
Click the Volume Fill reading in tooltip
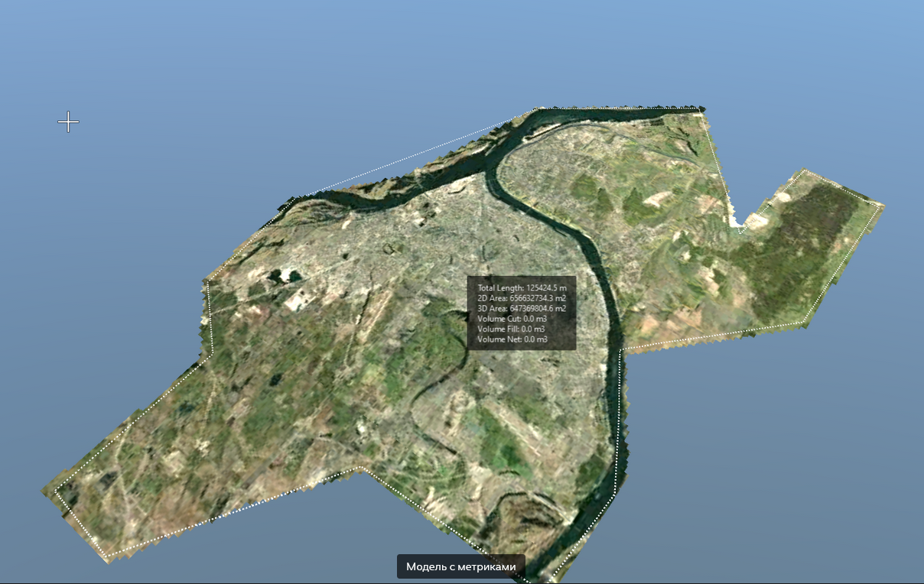[511, 329]
